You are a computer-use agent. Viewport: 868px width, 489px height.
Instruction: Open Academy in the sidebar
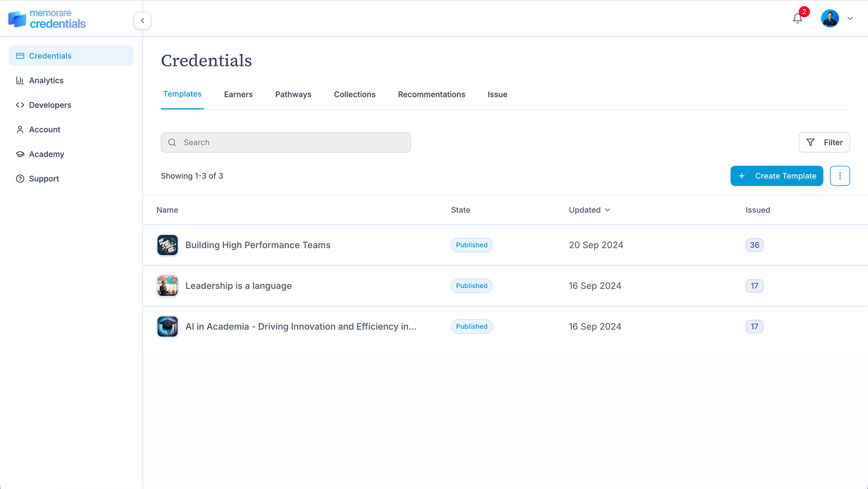[x=71, y=154]
